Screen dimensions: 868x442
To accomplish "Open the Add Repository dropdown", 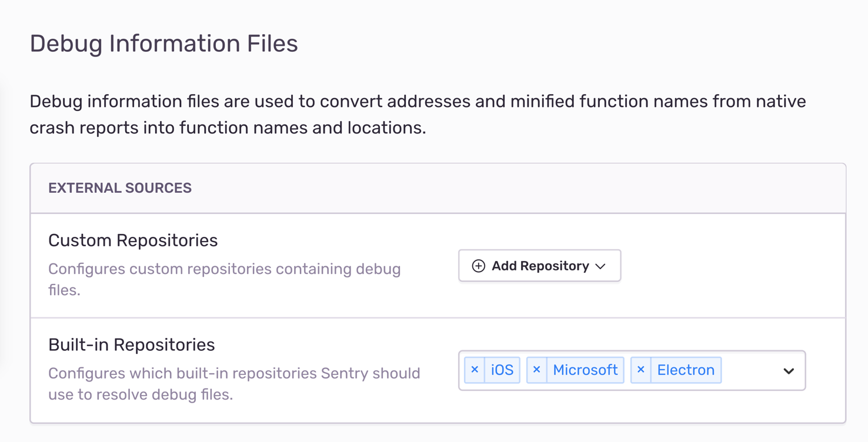I will click(x=539, y=266).
